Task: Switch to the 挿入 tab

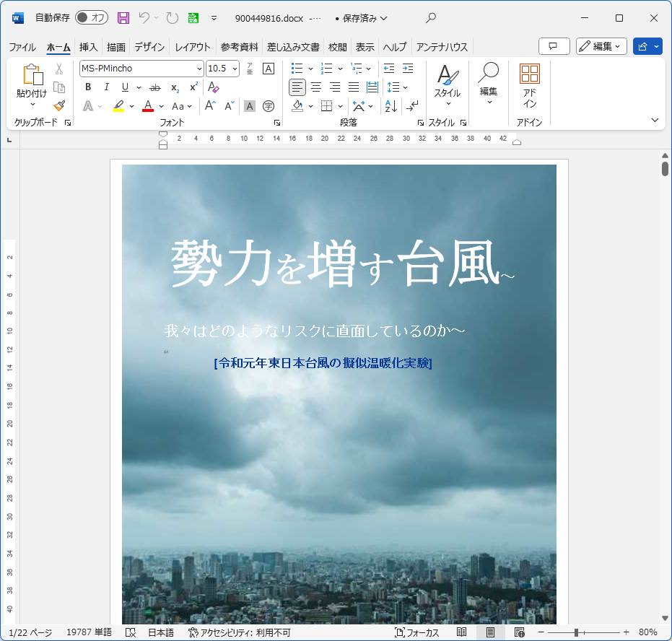Action: [x=88, y=47]
